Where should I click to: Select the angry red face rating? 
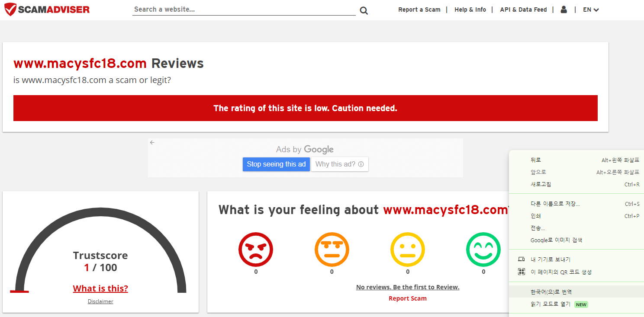point(256,250)
